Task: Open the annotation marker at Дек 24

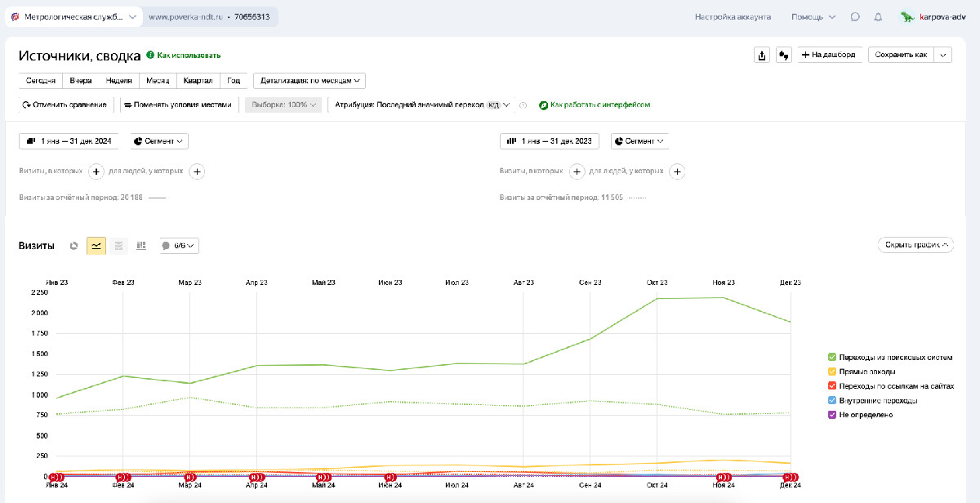Action: tap(791, 477)
